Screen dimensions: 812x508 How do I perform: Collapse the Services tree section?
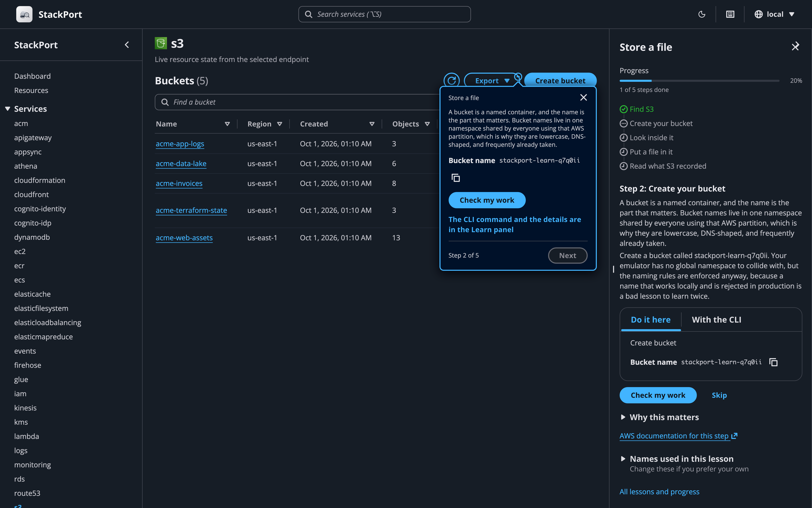point(7,109)
